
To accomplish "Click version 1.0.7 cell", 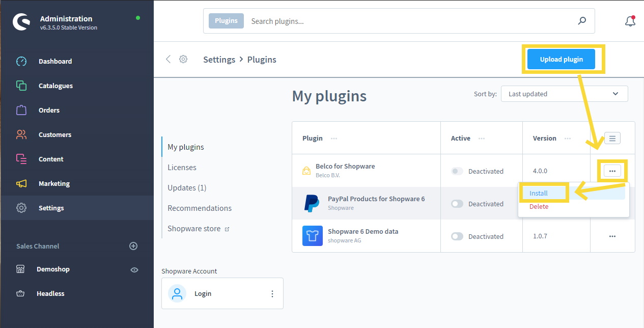I will tap(540, 236).
